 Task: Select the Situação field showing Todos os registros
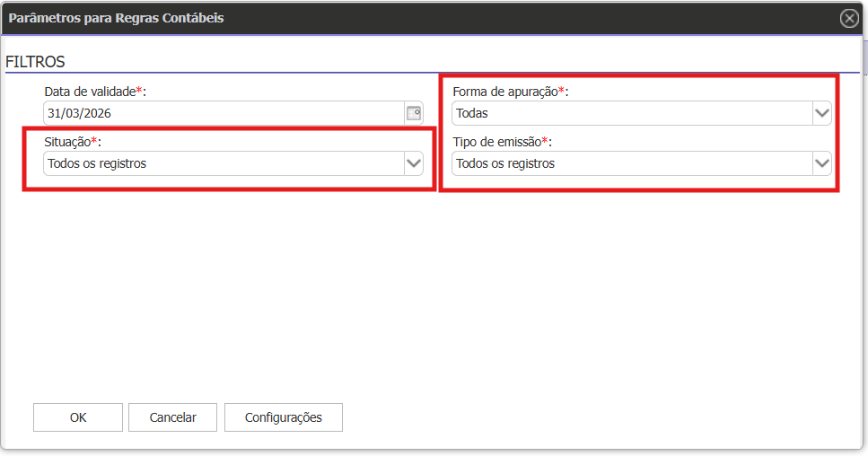[223, 163]
